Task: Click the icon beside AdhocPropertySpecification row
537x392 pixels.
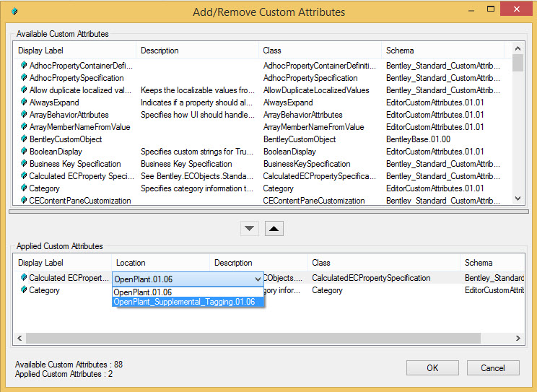Action: [23, 78]
